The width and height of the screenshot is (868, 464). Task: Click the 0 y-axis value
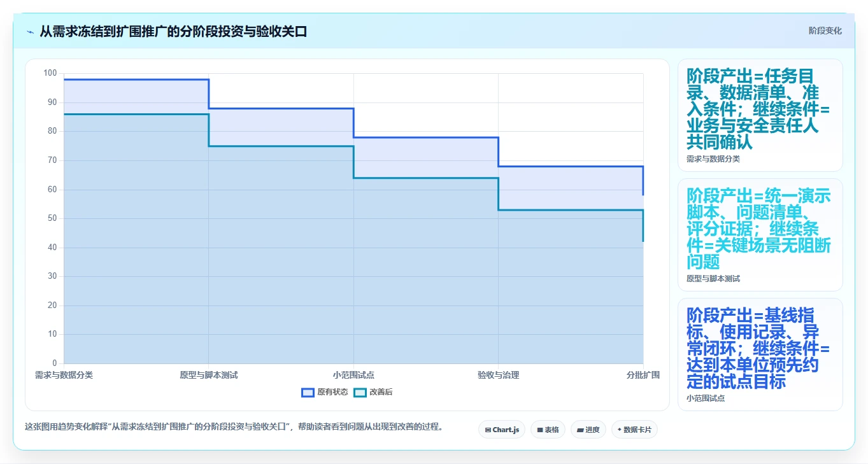point(54,363)
